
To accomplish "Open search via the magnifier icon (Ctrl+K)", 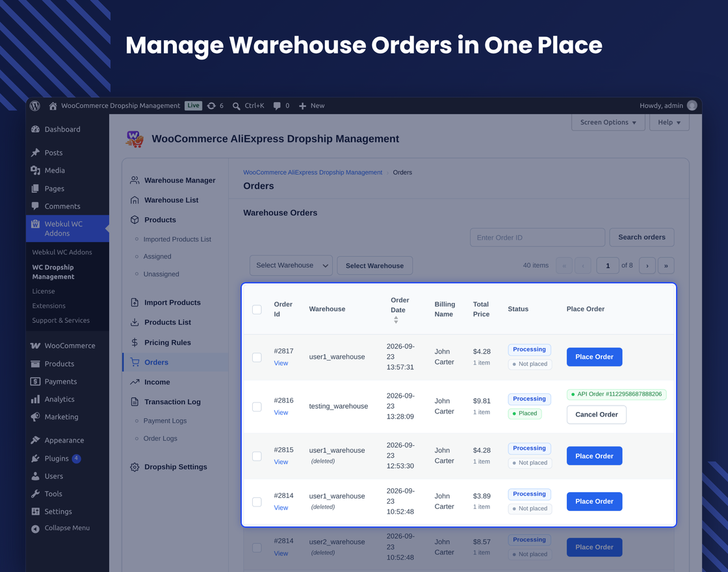I will click(x=237, y=106).
